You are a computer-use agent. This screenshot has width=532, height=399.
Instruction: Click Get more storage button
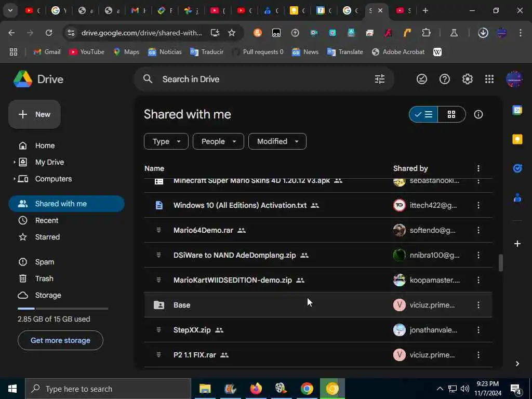(x=60, y=340)
